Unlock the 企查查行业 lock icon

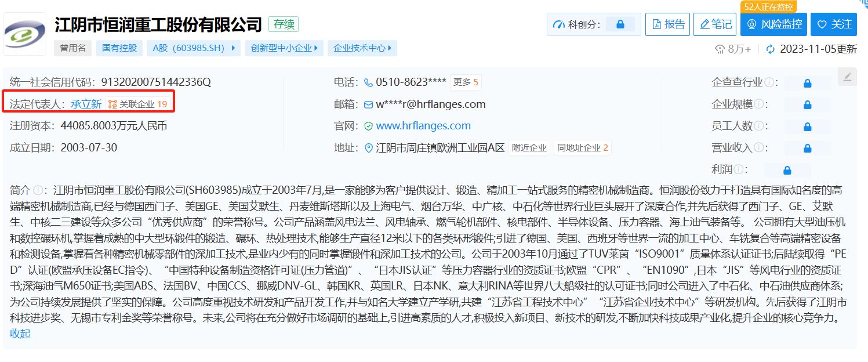coord(807,83)
